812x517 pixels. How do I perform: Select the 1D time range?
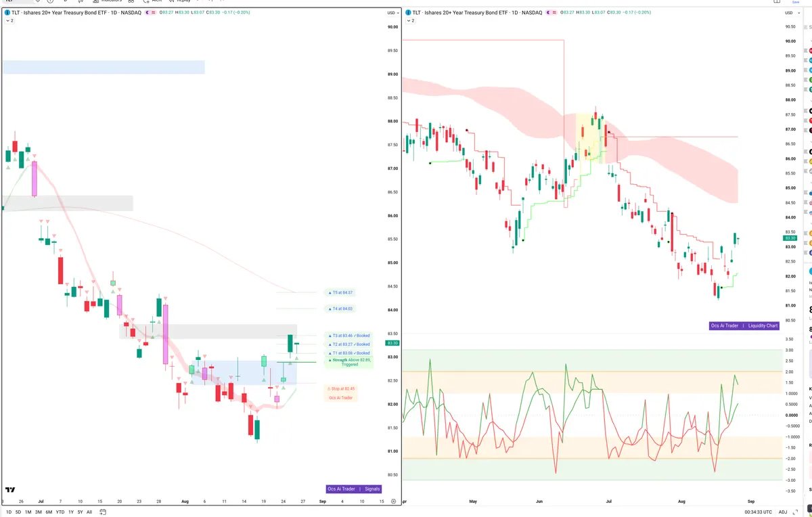[x=9, y=512]
